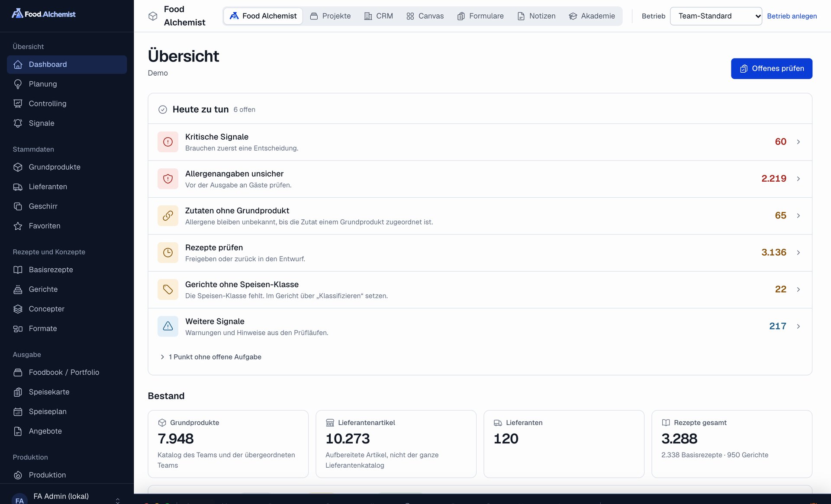
Task: Open the Dashboard sidebar item
Action: coord(67,64)
